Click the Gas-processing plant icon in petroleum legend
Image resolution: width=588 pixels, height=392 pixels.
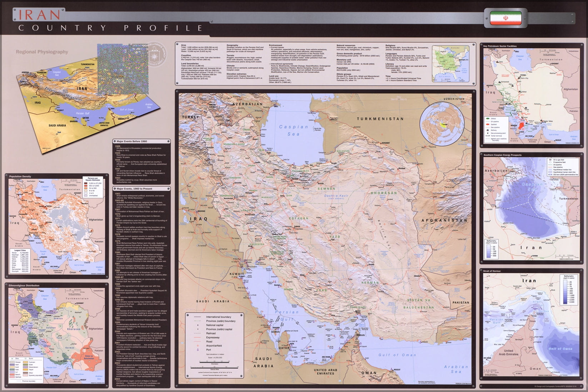click(488, 133)
